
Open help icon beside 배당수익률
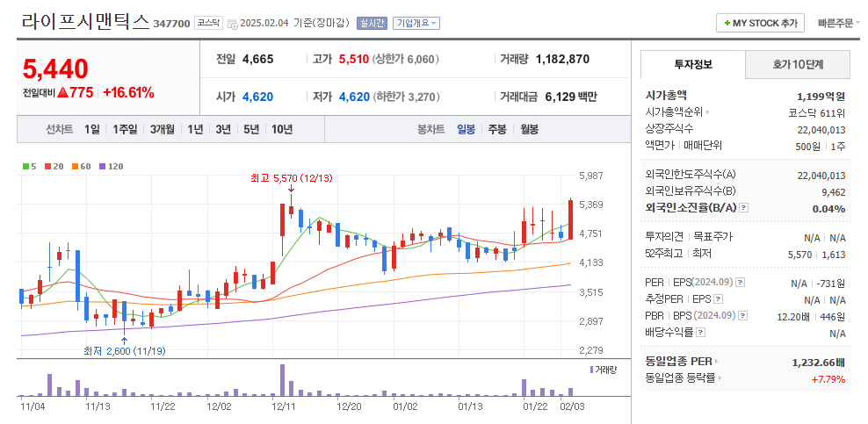(701, 333)
